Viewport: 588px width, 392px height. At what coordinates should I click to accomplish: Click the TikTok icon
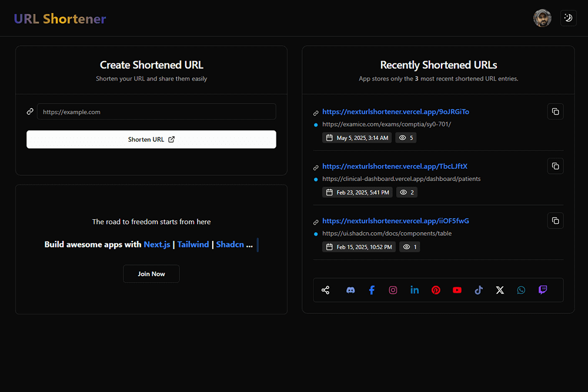pos(478,290)
